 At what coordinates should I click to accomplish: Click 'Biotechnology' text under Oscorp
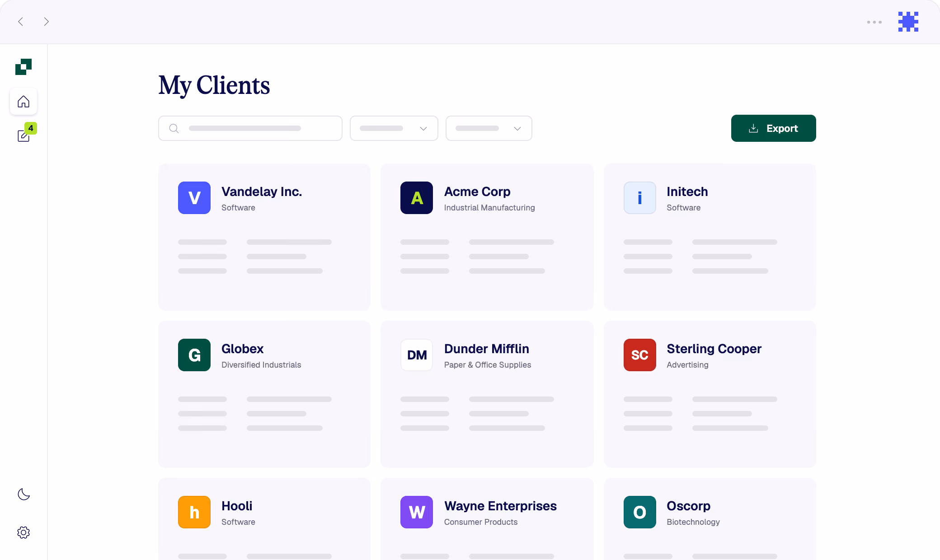click(x=693, y=522)
